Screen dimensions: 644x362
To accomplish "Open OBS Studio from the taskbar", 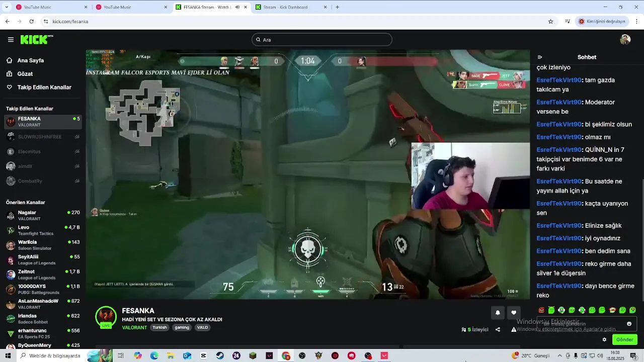I will (x=302, y=355).
